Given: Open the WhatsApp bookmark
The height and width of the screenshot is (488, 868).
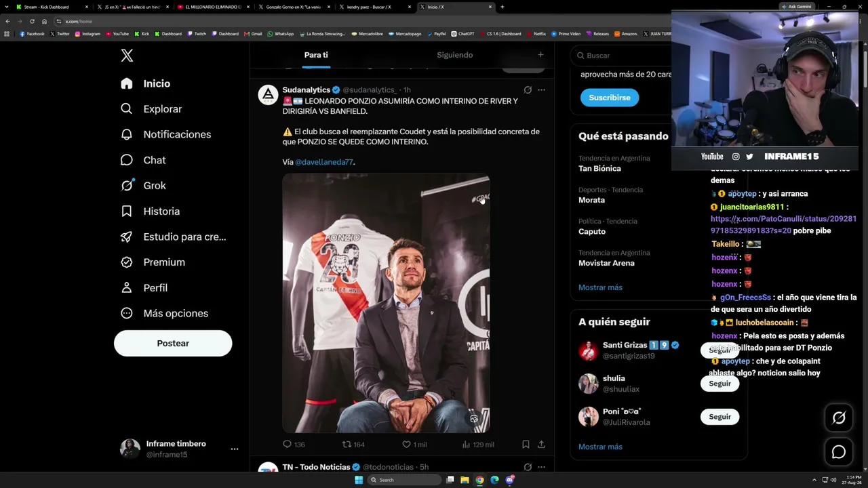Looking at the screenshot, I should 281,34.
